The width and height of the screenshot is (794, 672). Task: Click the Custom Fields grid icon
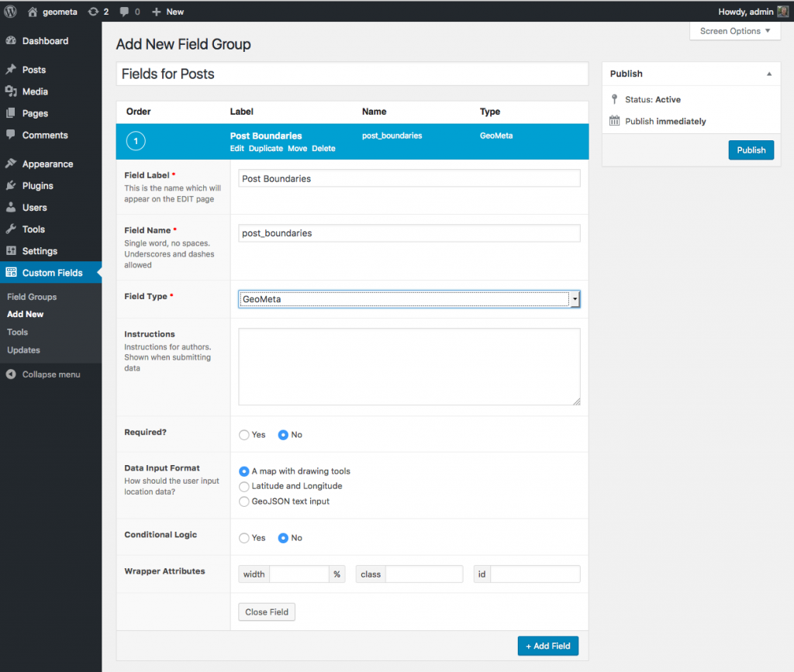[x=11, y=272]
